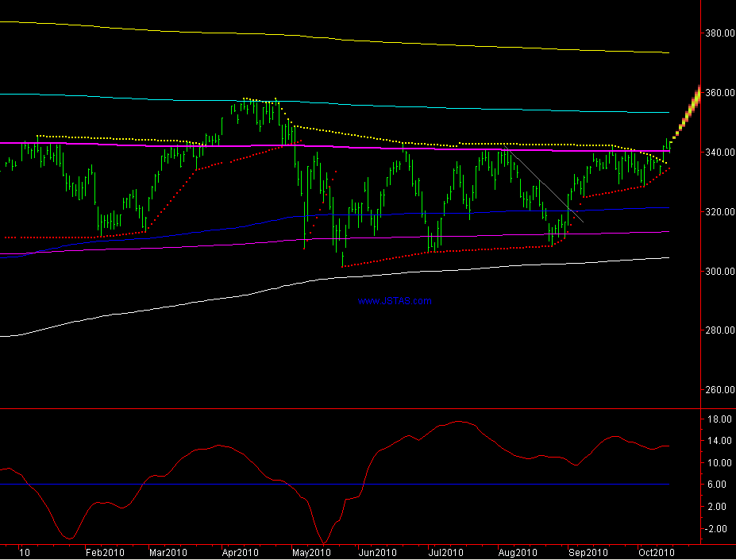Viewport: 736px width, 560px height.
Task: Click the Aug2010 date label
Action: tap(518, 552)
